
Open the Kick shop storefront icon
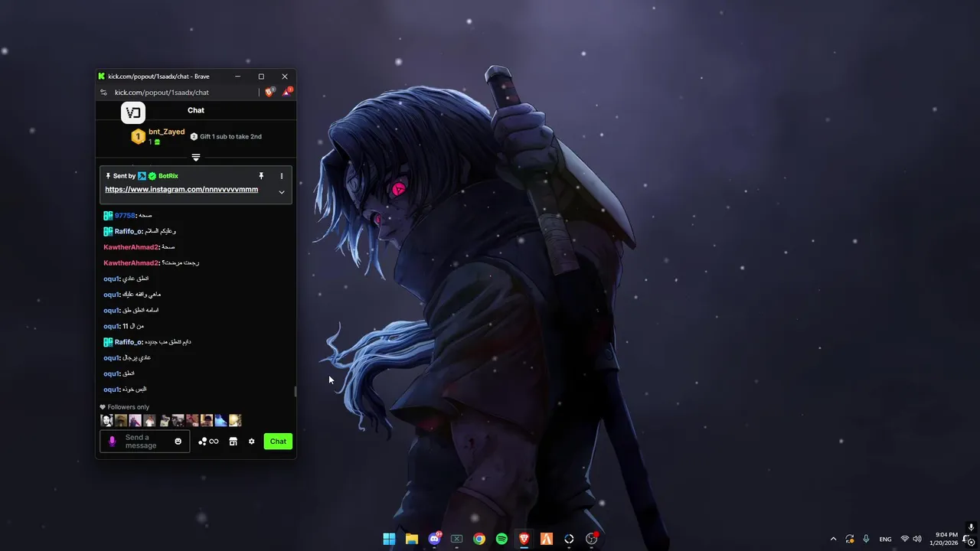tap(233, 442)
